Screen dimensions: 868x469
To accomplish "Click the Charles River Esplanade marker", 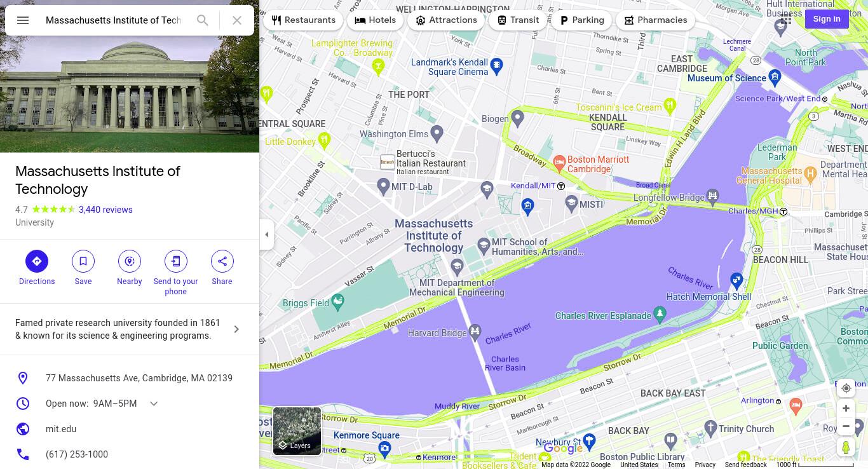I will [x=660, y=313].
